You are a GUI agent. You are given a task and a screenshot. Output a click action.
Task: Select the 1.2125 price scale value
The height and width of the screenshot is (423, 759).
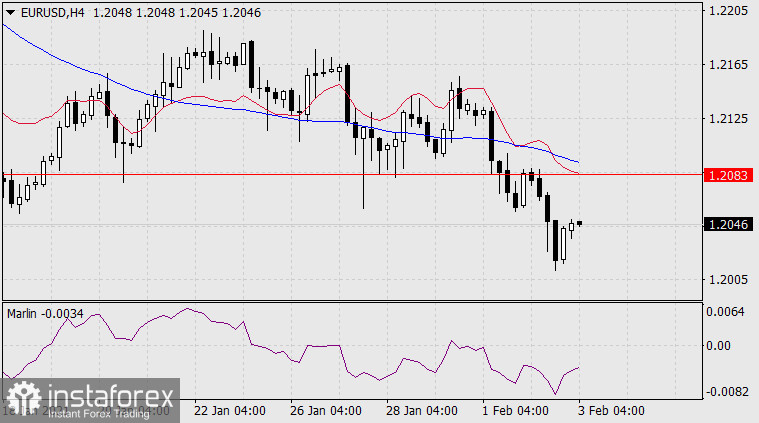tap(728, 119)
